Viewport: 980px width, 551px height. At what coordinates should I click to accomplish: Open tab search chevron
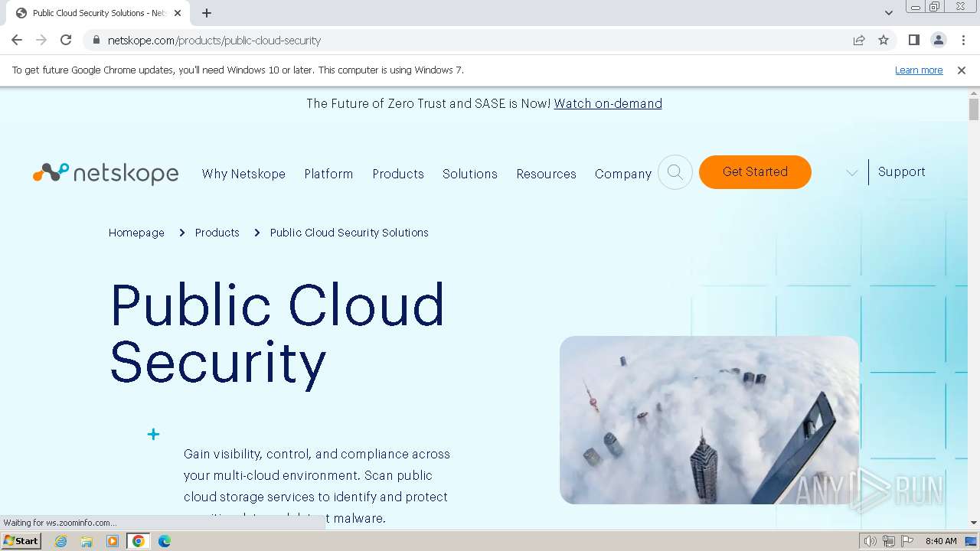click(888, 13)
